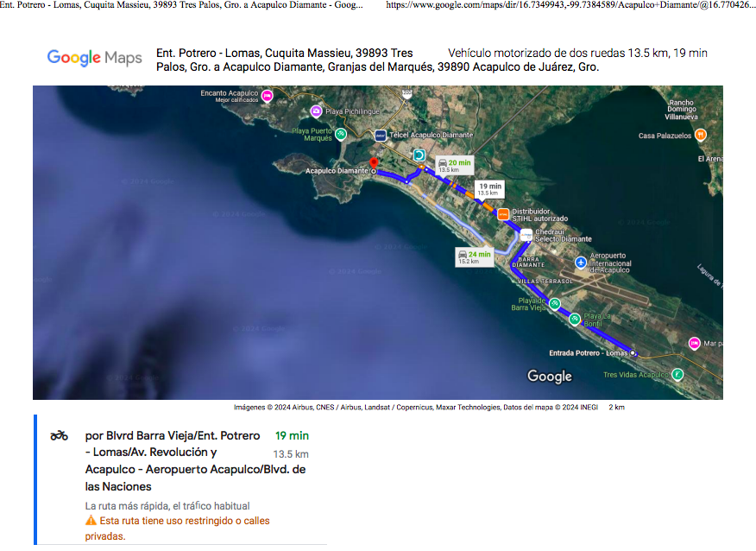This screenshot has height=551, width=756.
Task: Click 'La ruta más rápida, el tráfico habitual'
Action: 167,505
